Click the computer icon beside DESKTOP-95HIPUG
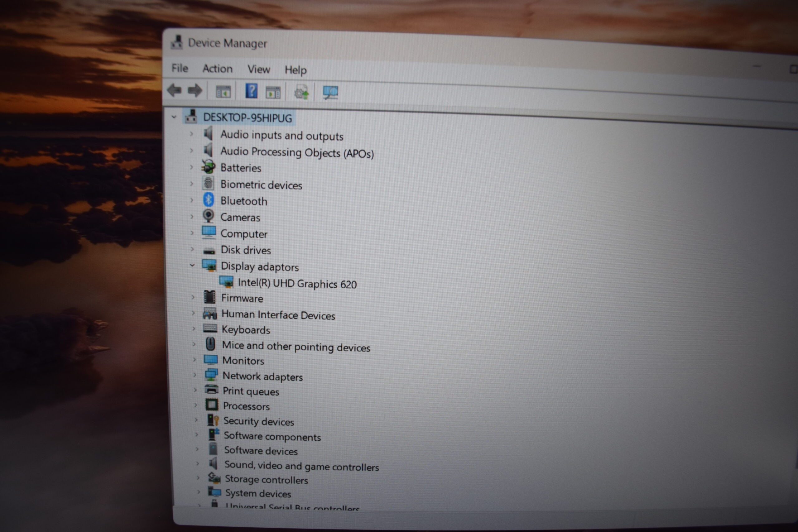The width and height of the screenshot is (798, 532). pyautogui.click(x=191, y=116)
